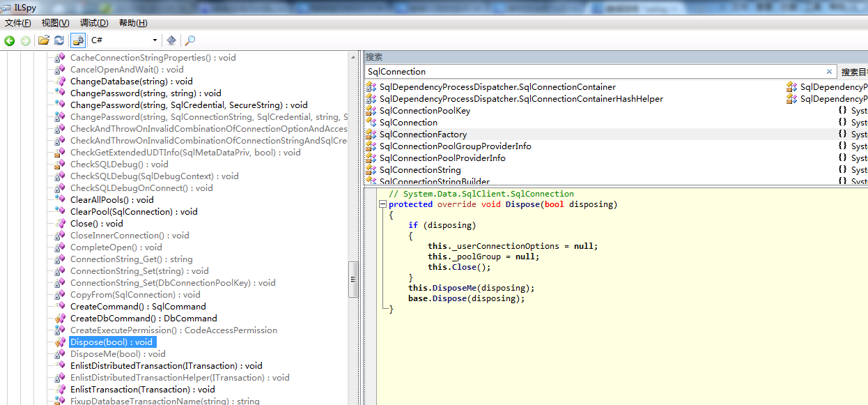
Task: Click class icon beside SqlConnectionPoolProviderInfo result
Action: 371,158
